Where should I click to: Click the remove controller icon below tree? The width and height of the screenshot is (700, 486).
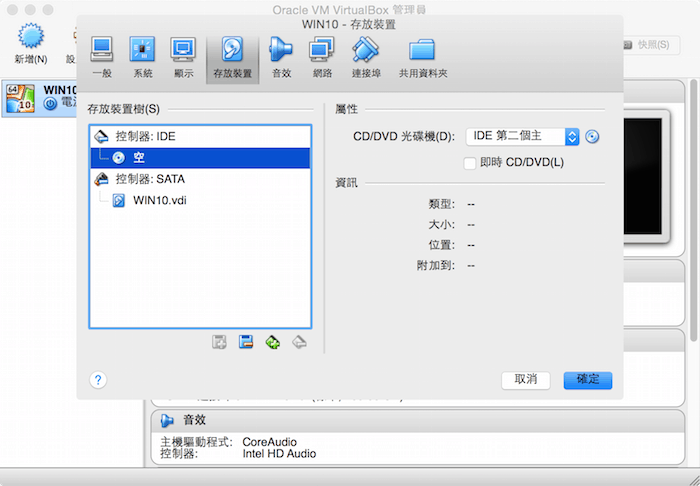299,342
